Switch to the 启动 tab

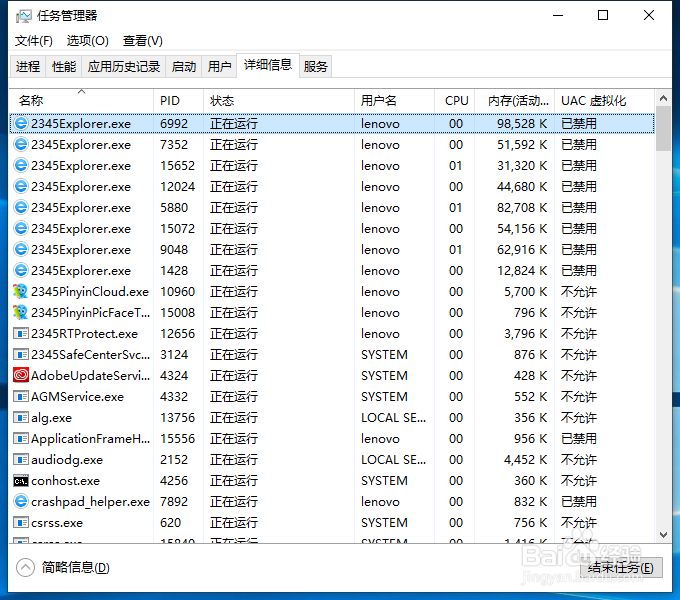[183, 66]
